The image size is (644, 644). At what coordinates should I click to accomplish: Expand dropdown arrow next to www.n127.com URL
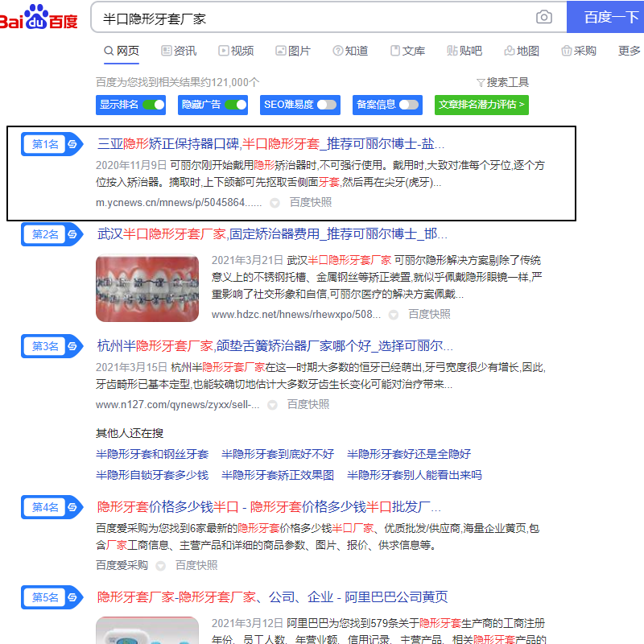[x=272, y=406]
